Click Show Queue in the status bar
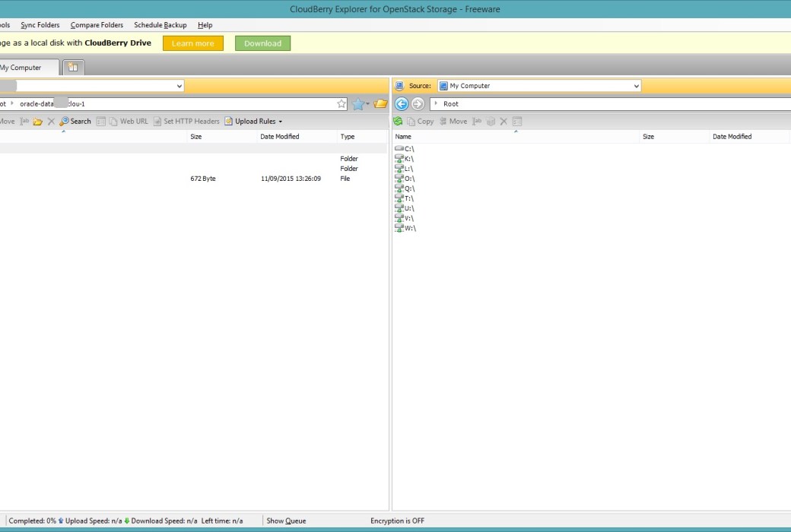 pos(285,521)
